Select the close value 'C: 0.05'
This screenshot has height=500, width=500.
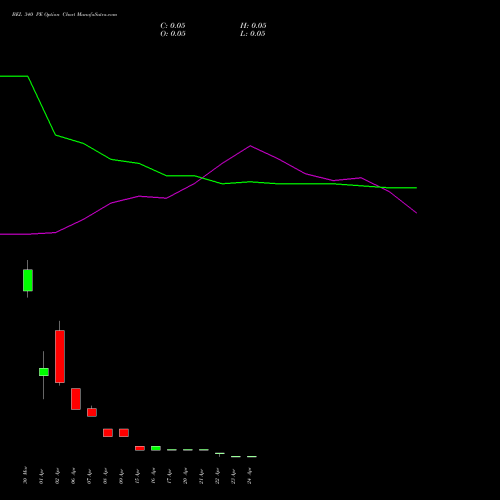coord(173,26)
